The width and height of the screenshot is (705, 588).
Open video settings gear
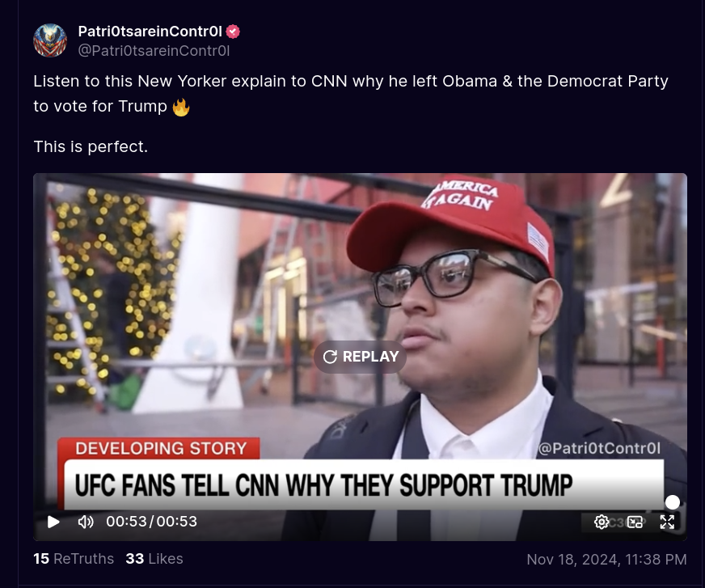point(602,522)
